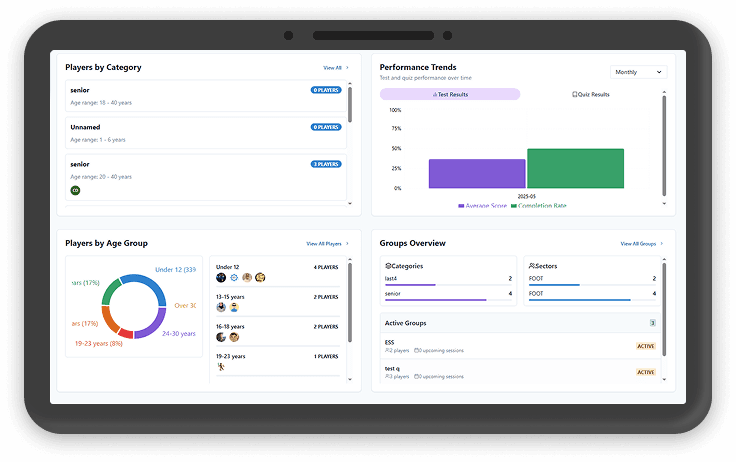Open first player avatar in Under 12 row
Viewport: 736px width, 462px height.
(x=221, y=277)
